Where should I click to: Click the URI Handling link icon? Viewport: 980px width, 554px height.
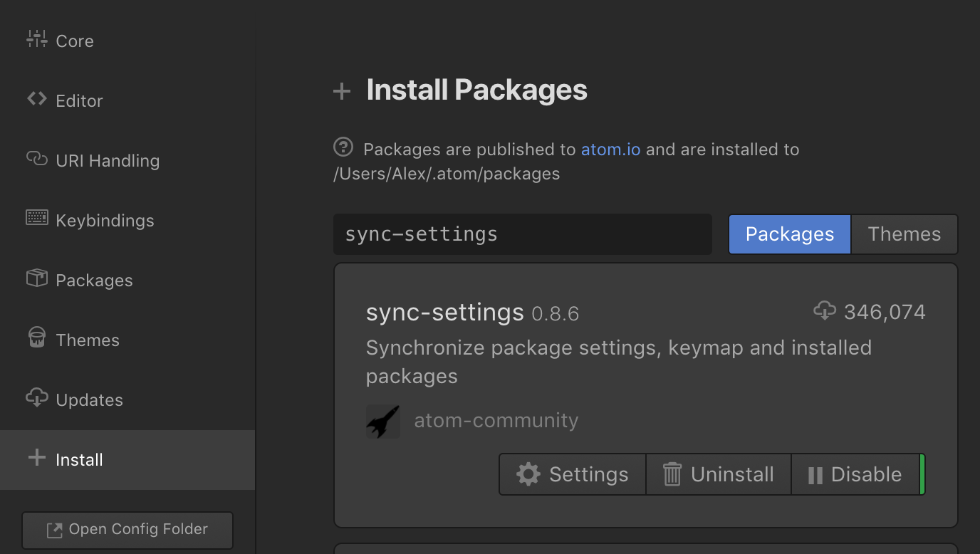[x=36, y=158]
